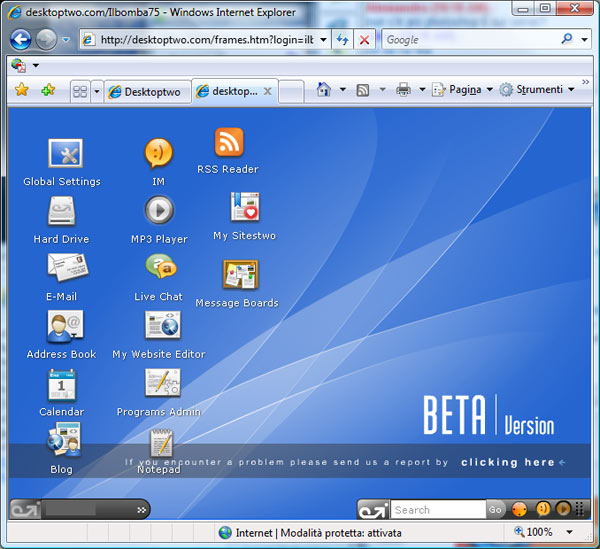The image size is (600, 549).
Task: Switch to the Desktoptwo tab
Action: tap(148, 92)
